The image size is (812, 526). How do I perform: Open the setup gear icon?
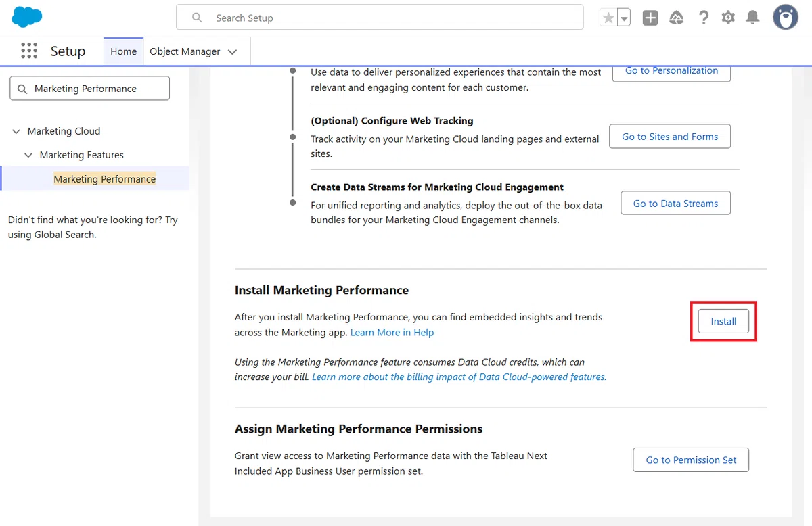(728, 18)
